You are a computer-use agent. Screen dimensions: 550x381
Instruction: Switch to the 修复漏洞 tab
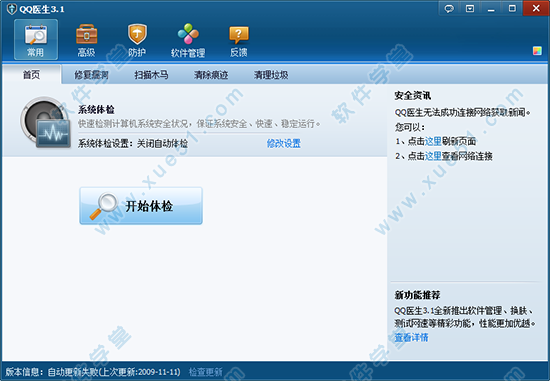91,75
